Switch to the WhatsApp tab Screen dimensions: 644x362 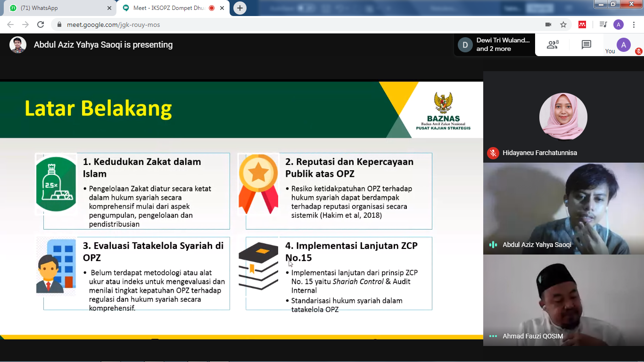click(57, 8)
